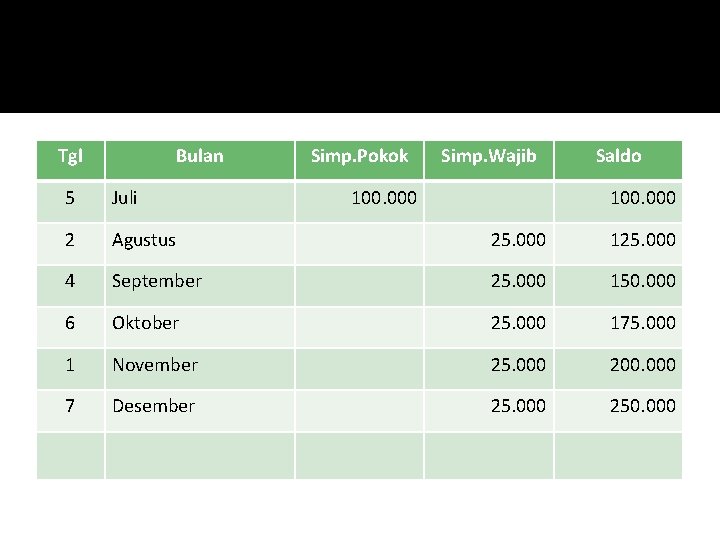This screenshot has width=720, height=540.
Task: Click the 125.000 saldo value
Action: tap(643, 240)
